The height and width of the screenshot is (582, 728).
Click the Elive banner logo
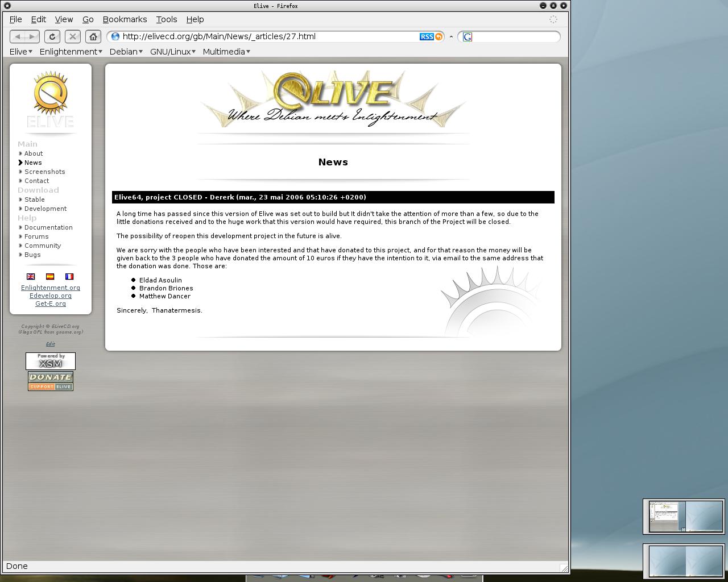333,99
